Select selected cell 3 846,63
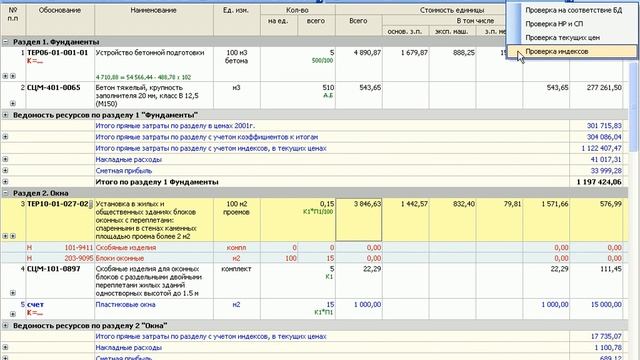640x360 pixels. point(359,220)
